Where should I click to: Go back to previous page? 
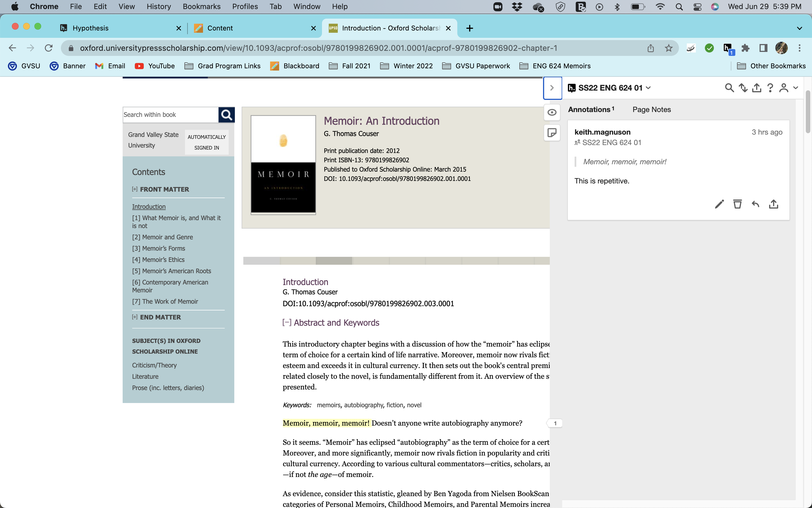(12, 48)
